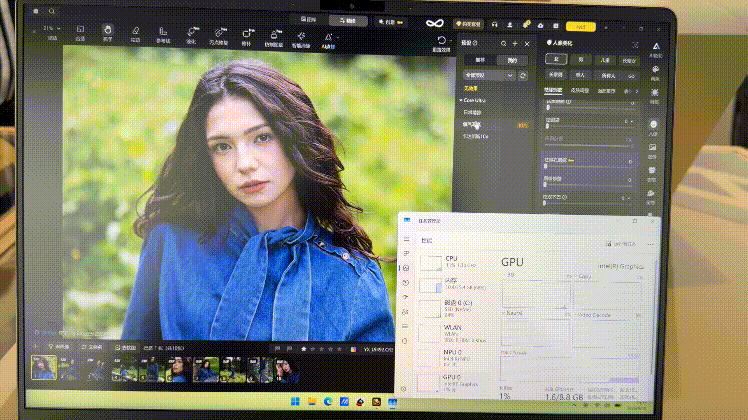This screenshot has width=748, height=420.
Task: Show more tabs with right chevron
Action: click(637, 91)
